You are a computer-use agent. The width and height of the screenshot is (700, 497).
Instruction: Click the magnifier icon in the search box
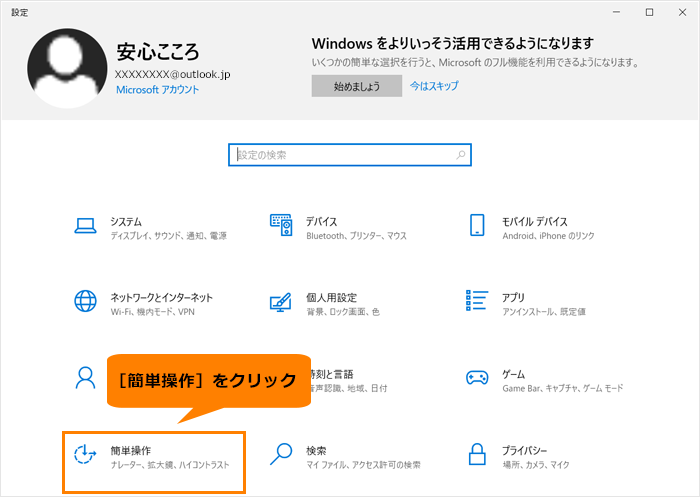click(461, 155)
